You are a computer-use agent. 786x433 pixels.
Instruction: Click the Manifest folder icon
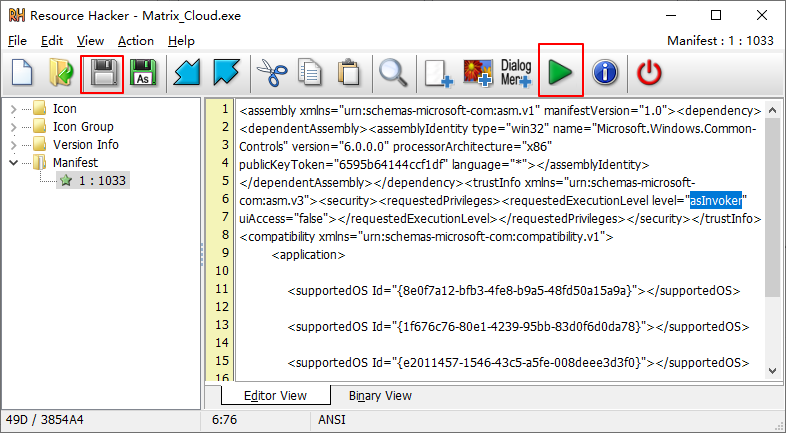pos(40,162)
